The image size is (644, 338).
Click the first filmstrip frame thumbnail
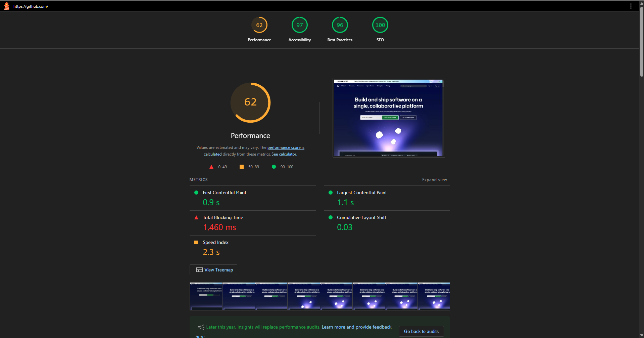click(x=206, y=296)
